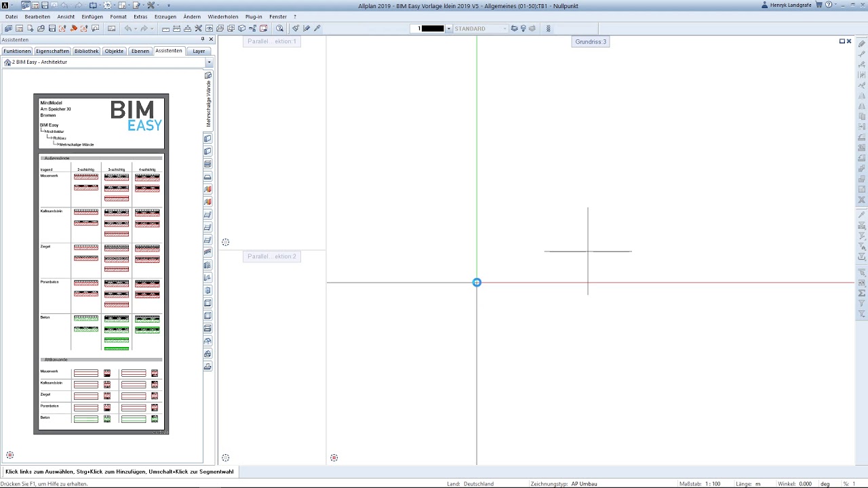Click the Save icon in the toolbar

tap(52, 28)
